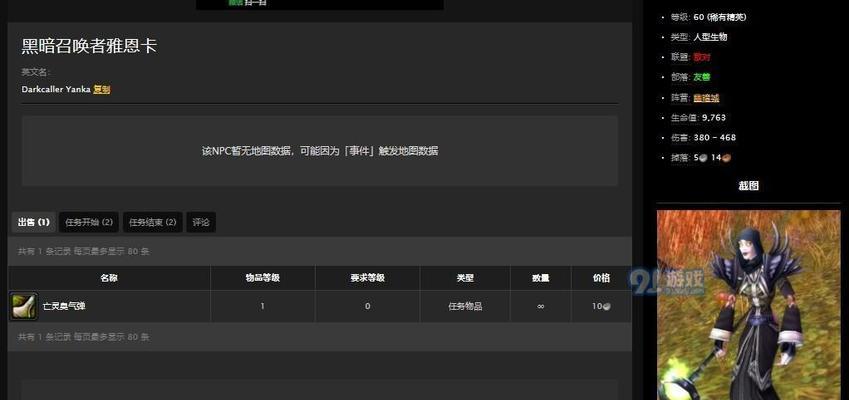Copy the English name with 复制 link

[101, 89]
